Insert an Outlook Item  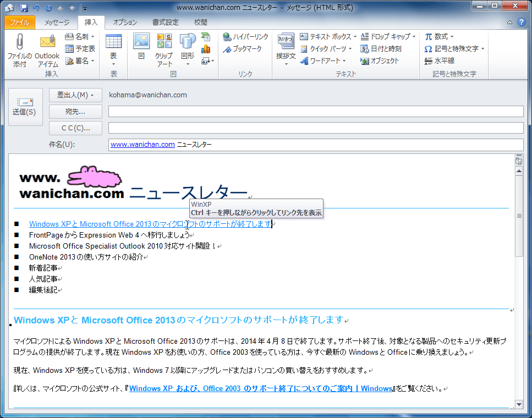[47, 50]
